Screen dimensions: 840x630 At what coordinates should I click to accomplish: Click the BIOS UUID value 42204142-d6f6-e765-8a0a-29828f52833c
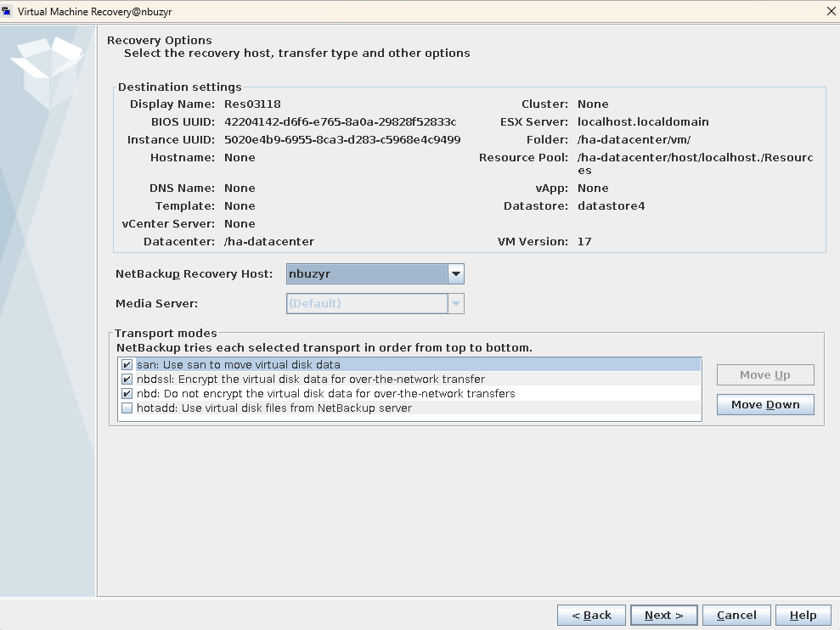(341, 121)
